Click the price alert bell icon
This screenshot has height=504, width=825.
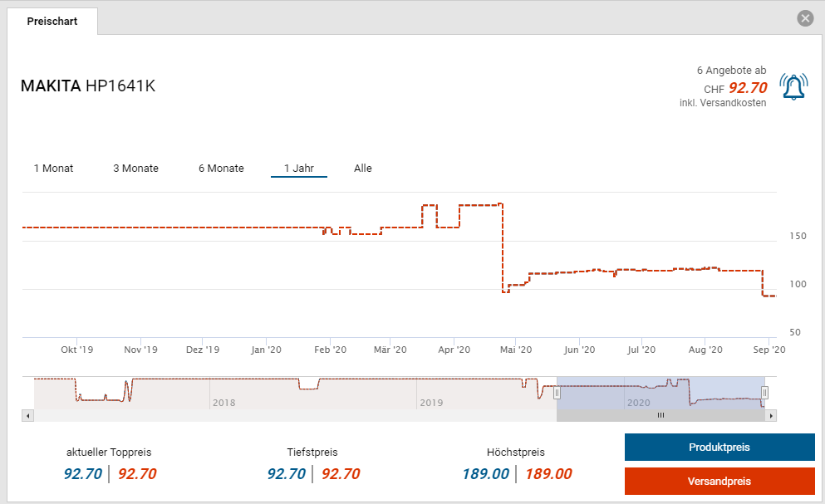coord(793,87)
